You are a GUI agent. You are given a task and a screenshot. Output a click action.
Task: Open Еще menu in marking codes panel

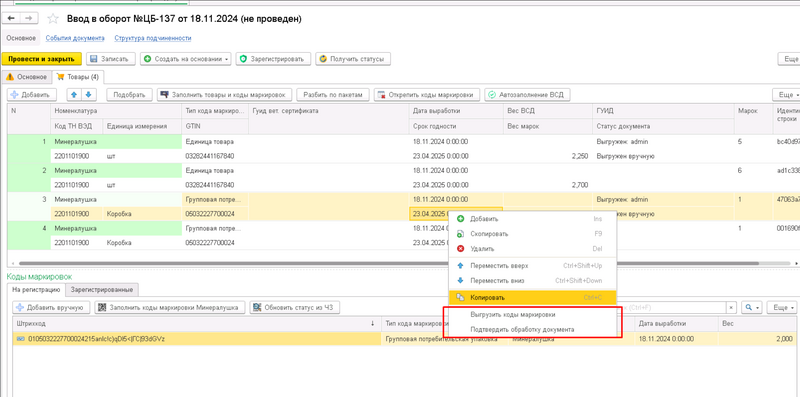coord(783,308)
